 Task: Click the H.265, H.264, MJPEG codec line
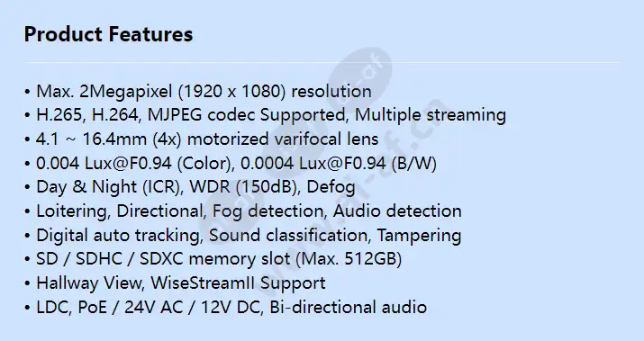266,115
